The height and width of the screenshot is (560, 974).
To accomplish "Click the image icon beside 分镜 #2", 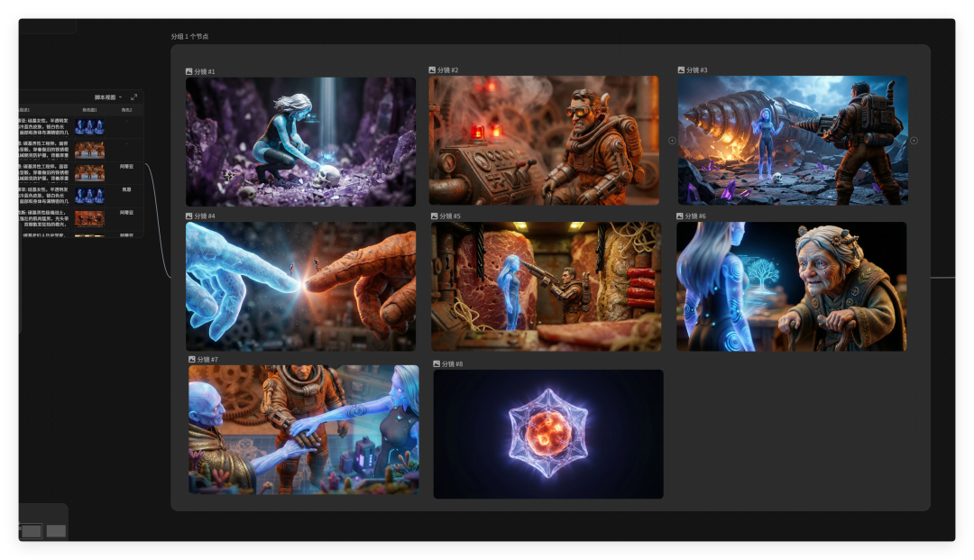I will coord(433,69).
